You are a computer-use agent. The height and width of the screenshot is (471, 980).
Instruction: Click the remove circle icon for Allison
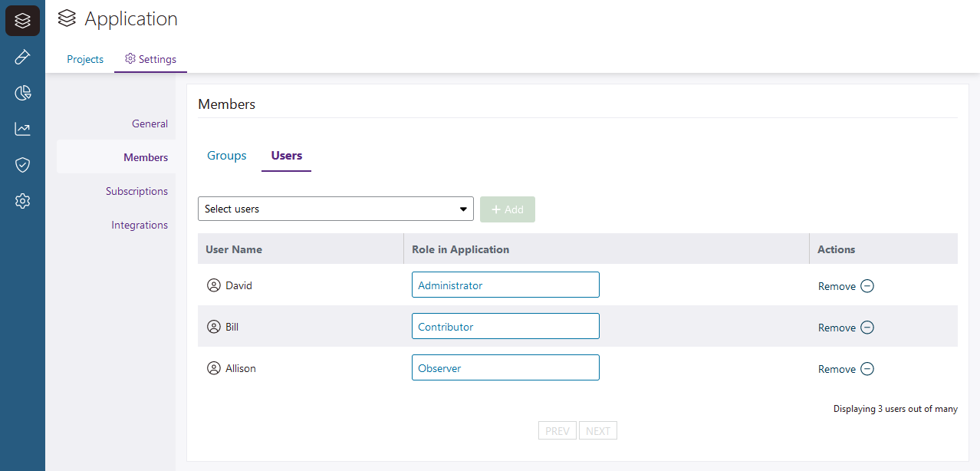(x=867, y=369)
